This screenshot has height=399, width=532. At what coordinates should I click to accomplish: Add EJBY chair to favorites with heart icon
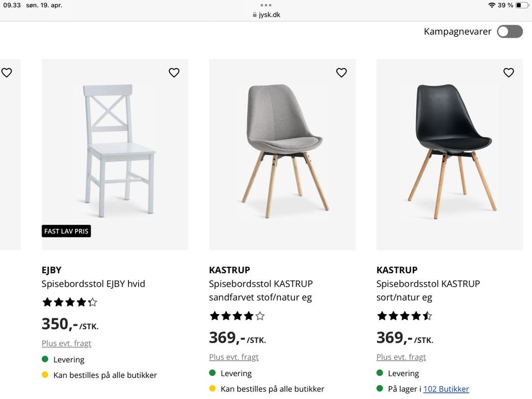[x=173, y=72]
